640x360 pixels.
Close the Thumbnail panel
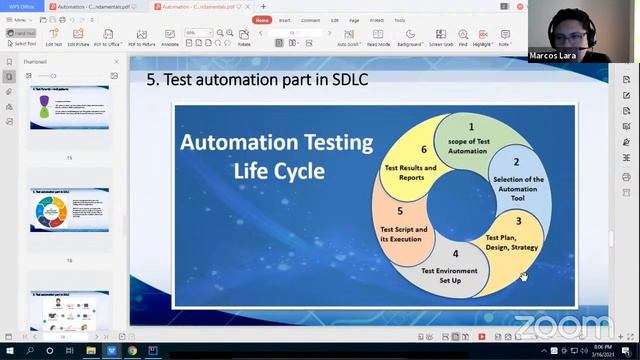116,62
